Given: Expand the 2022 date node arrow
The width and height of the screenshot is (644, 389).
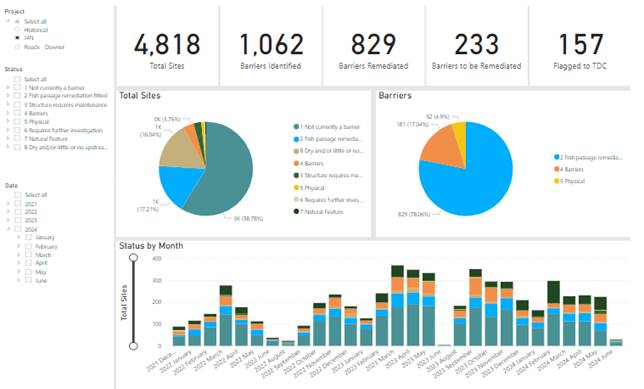Looking at the screenshot, I should click(x=8, y=212).
